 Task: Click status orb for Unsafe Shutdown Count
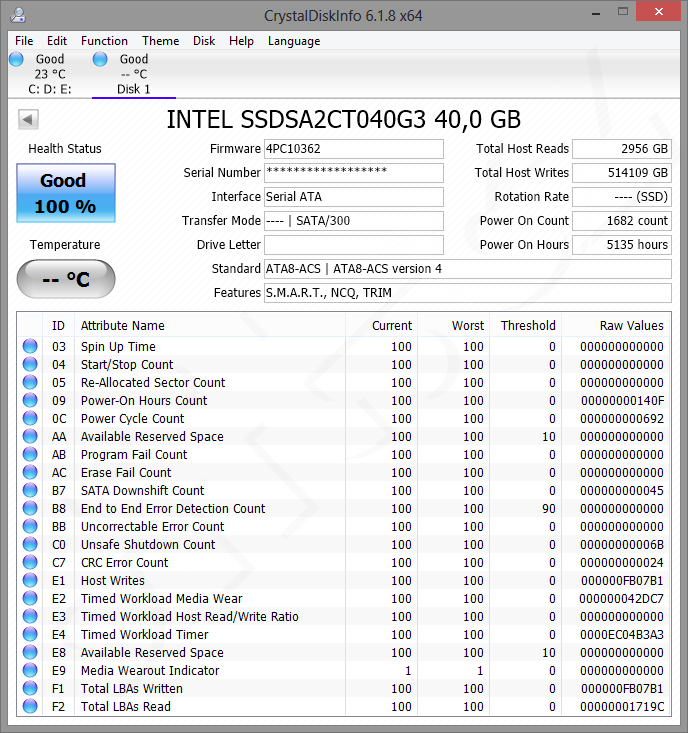click(30, 544)
